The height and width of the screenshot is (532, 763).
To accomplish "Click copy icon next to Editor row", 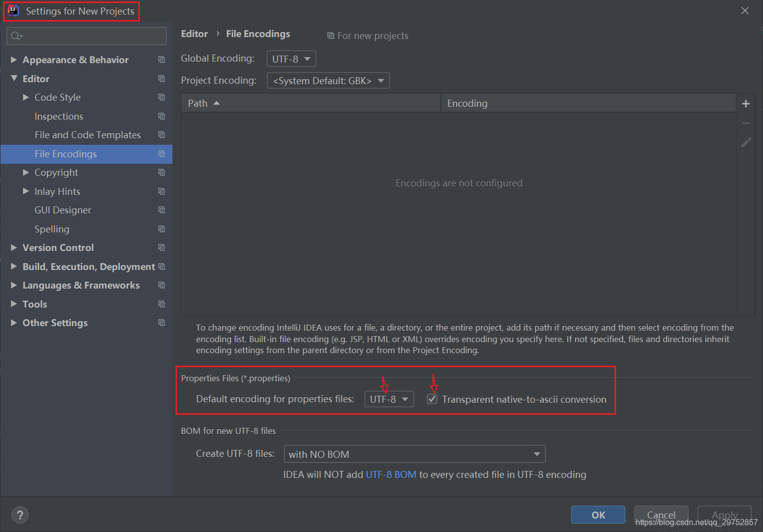I will 161,79.
